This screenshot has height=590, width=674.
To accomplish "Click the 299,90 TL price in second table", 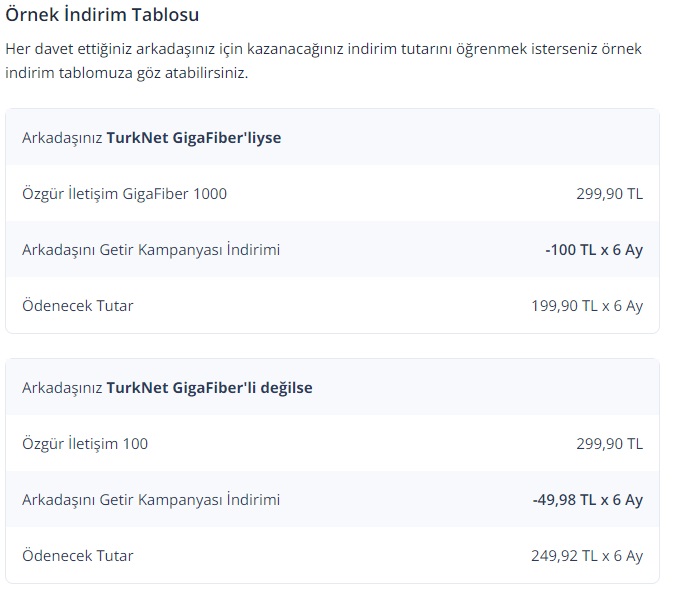I will pyautogui.click(x=610, y=443).
